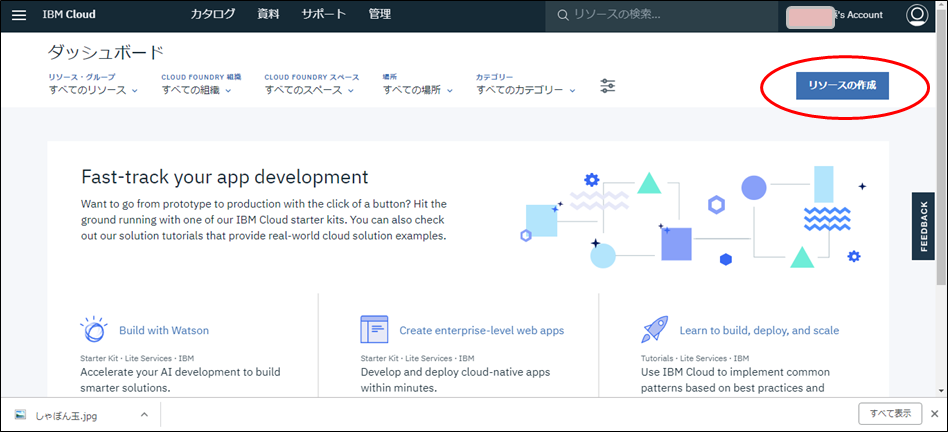The image size is (948, 434).
Task: Open the サポート menu
Action: [x=324, y=15]
